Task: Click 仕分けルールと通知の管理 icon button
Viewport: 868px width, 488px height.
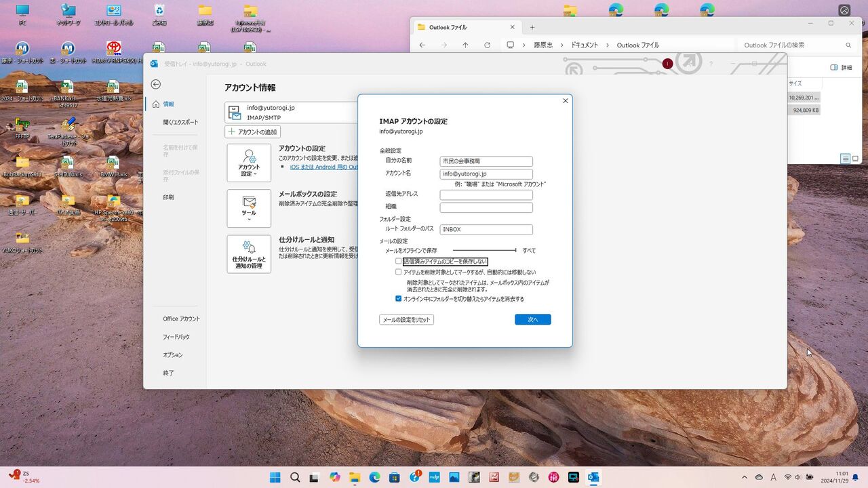Action: pos(249,254)
